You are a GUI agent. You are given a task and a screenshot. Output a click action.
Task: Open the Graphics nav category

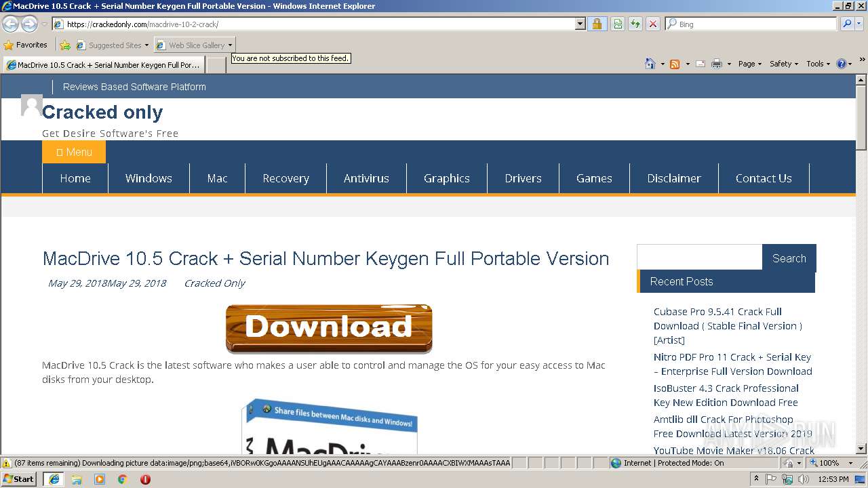447,178
